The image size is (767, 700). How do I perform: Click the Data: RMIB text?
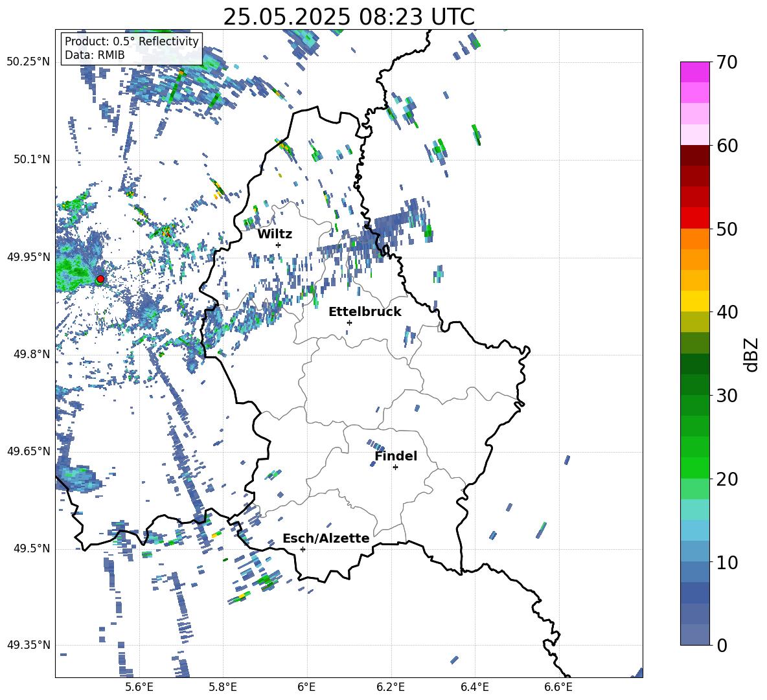(x=95, y=55)
